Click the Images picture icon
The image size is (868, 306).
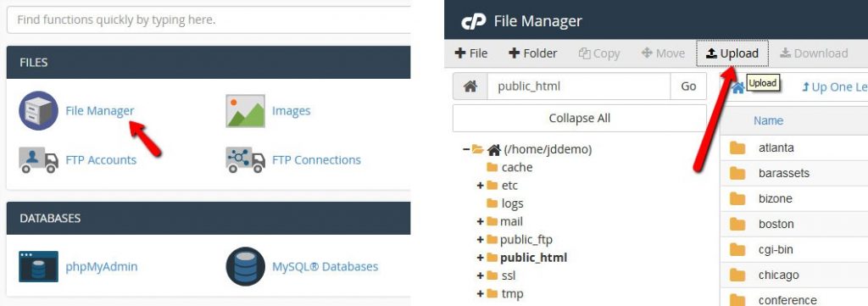[245, 111]
